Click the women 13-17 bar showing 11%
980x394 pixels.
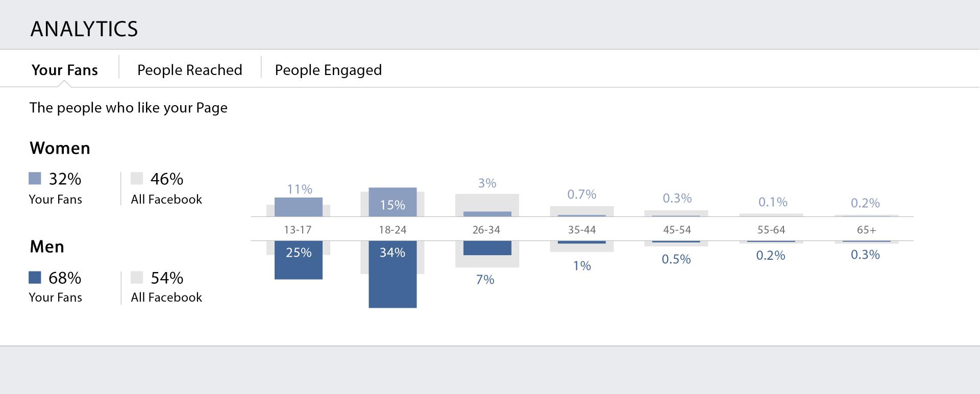click(299, 207)
